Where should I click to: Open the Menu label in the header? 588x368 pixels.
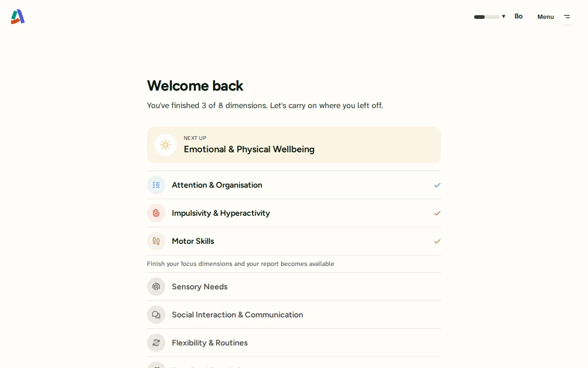[x=546, y=17]
